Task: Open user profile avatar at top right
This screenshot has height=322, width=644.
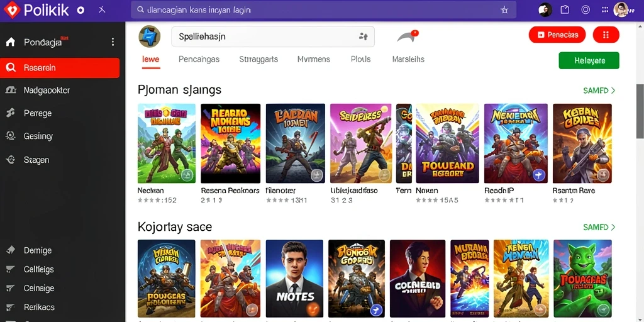Action: [621, 10]
